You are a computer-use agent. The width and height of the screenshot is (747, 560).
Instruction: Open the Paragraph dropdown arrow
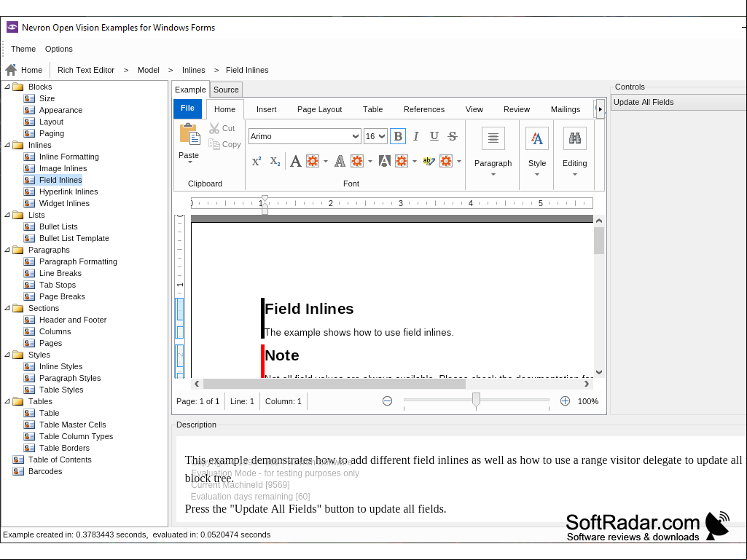(493, 174)
